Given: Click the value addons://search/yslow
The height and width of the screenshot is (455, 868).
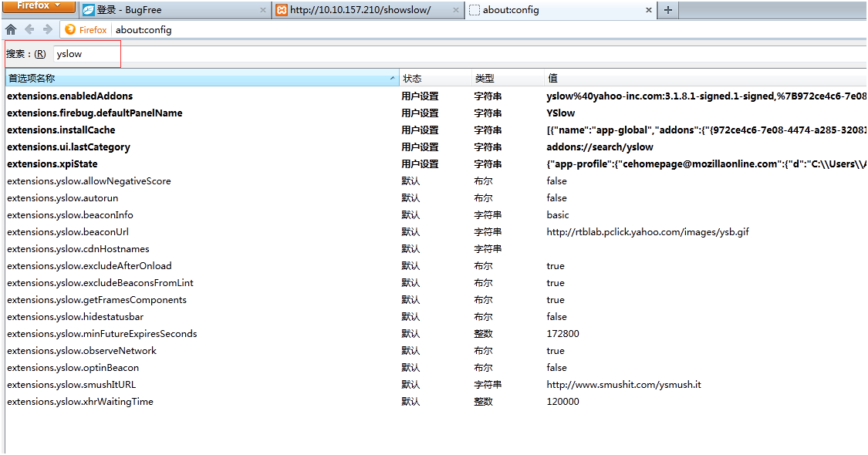Looking at the screenshot, I should 599,147.
